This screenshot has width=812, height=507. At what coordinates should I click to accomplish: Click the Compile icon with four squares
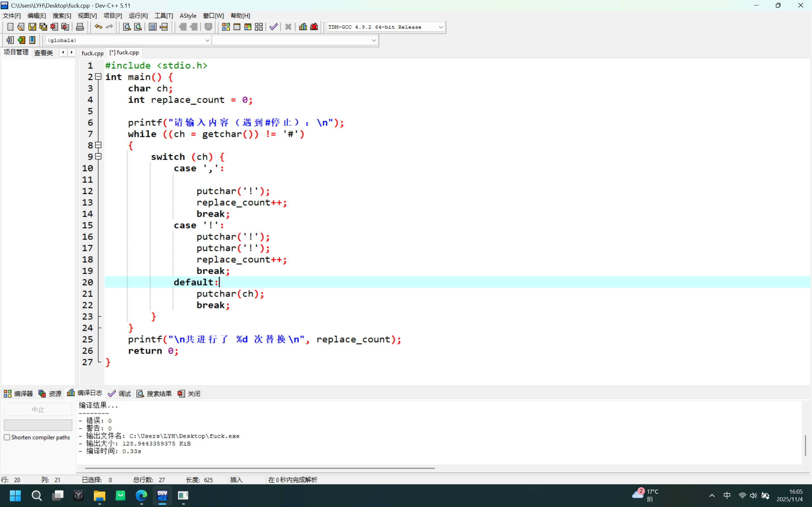pos(226,27)
